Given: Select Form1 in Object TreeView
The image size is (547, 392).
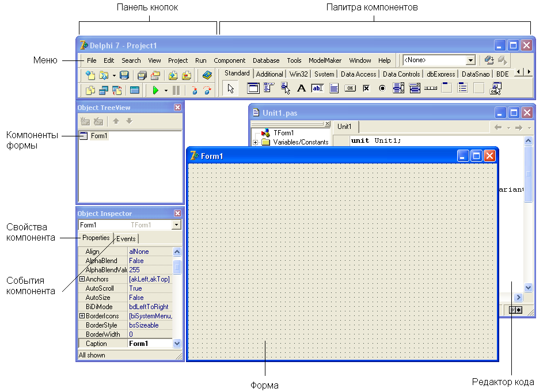Looking at the screenshot, I should [x=99, y=136].
